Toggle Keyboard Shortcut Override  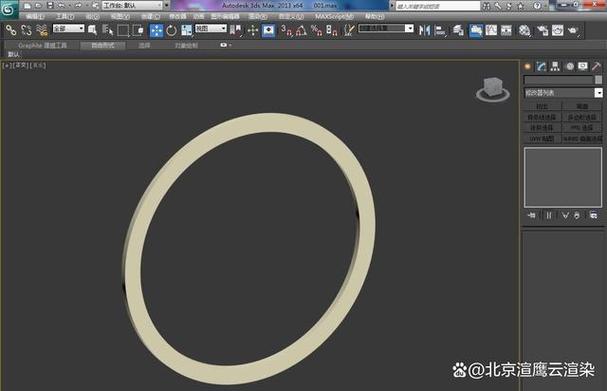tap(268, 30)
